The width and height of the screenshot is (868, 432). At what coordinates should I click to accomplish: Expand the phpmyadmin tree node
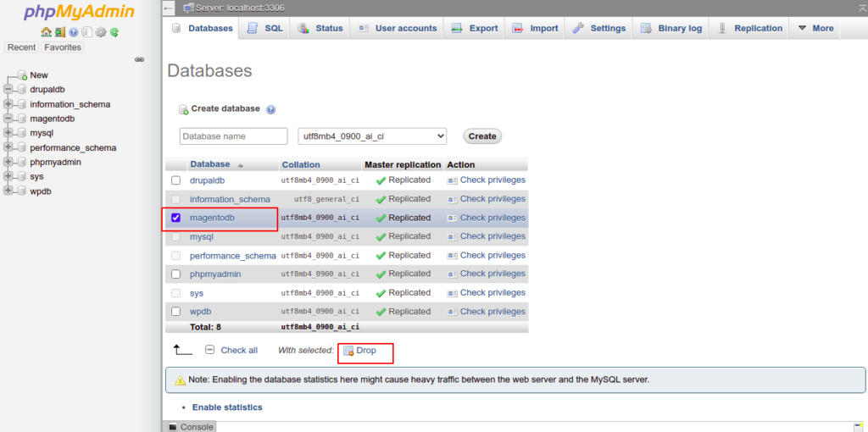[x=8, y=162]
